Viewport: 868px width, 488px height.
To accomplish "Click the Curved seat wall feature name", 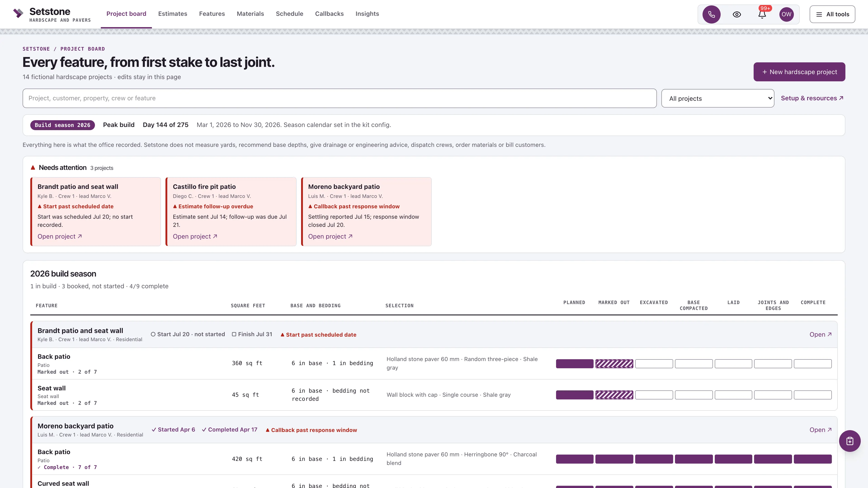I will 63,484.
